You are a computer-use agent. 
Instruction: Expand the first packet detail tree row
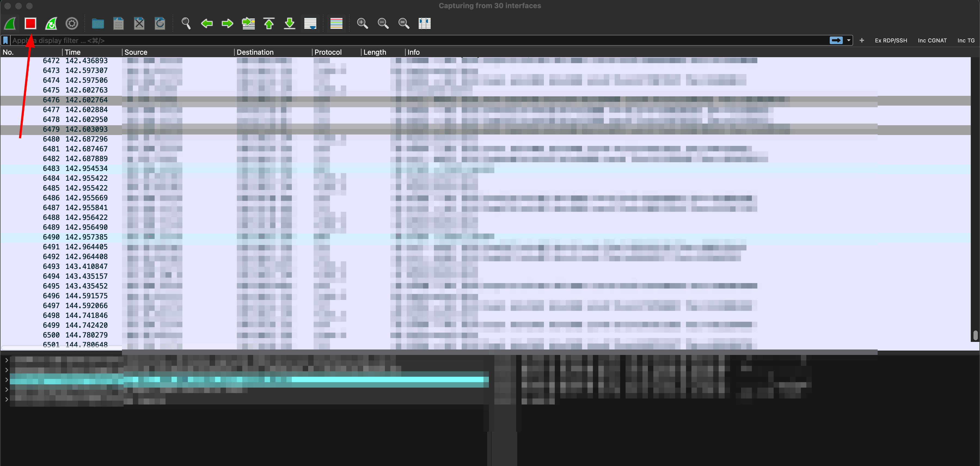7,360
